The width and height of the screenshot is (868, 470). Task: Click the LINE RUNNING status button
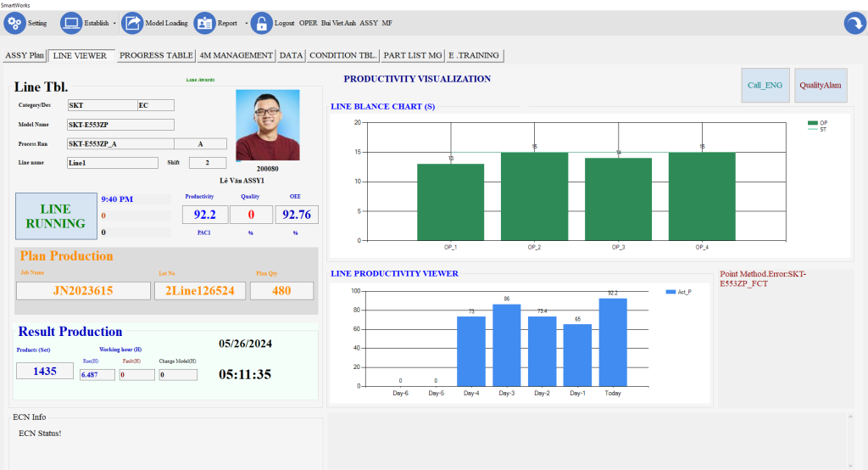point(56,216)
